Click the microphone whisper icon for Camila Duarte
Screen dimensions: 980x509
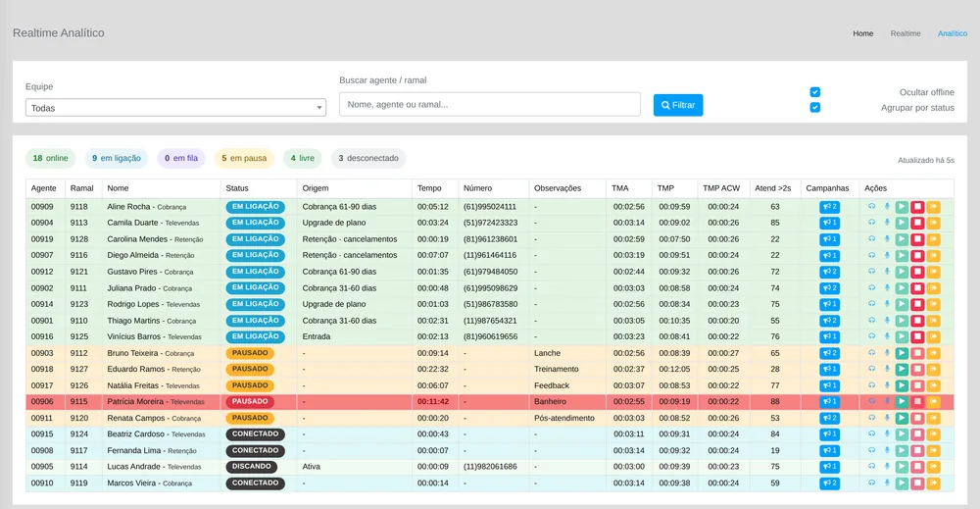coord(886,223)
